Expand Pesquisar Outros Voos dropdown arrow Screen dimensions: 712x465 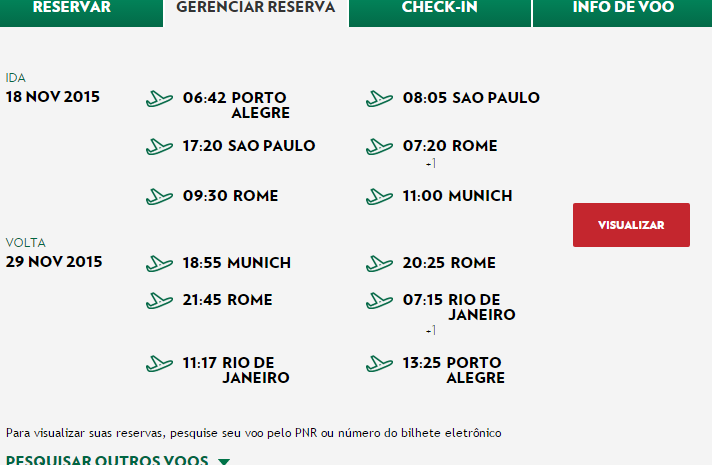coord(224,461)
